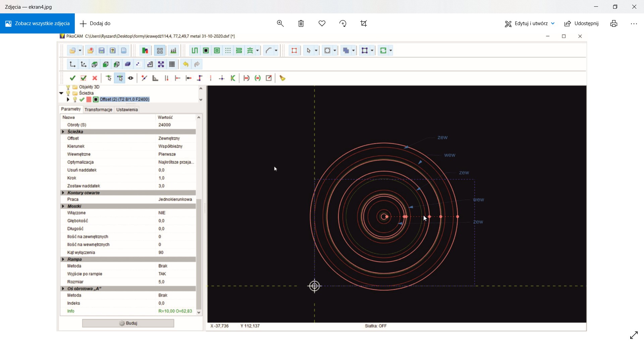Open the dropdown next to the arc tool

[276, 51]
